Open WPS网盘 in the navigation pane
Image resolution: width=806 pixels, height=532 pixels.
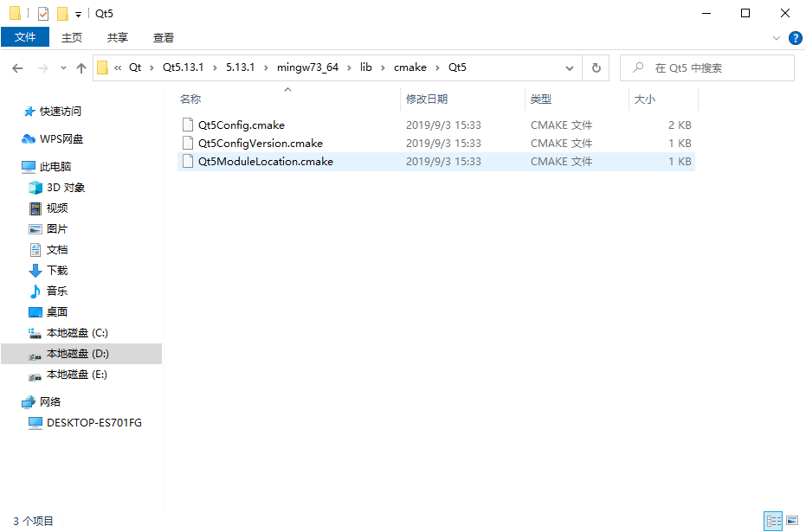52,139
